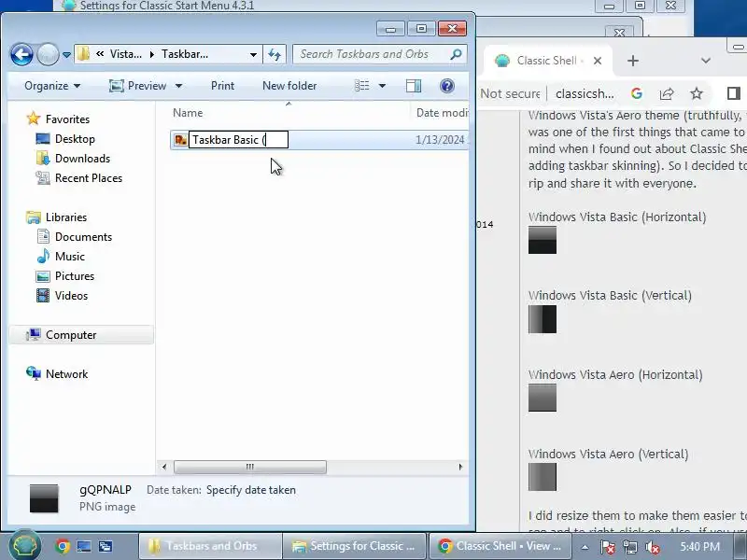Click the search magnifier icon in Explorer

click(456, 54)
